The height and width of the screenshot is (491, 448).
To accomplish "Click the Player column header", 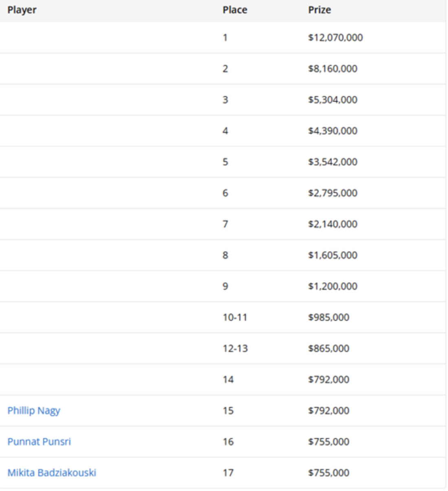I will [x=22, y=10].
